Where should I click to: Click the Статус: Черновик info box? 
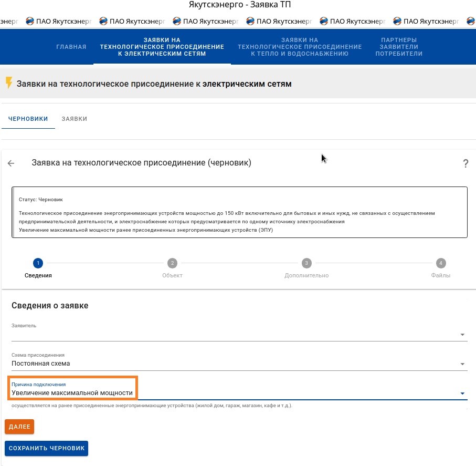click(239, 212)
